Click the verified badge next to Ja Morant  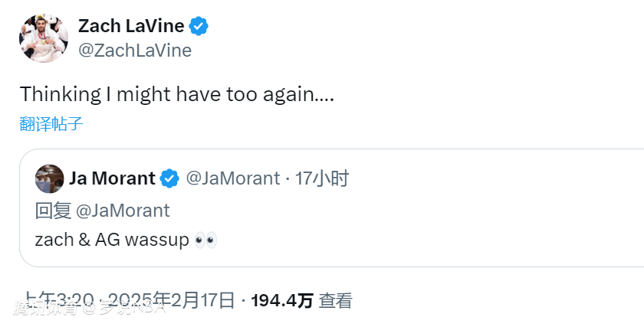169,178
